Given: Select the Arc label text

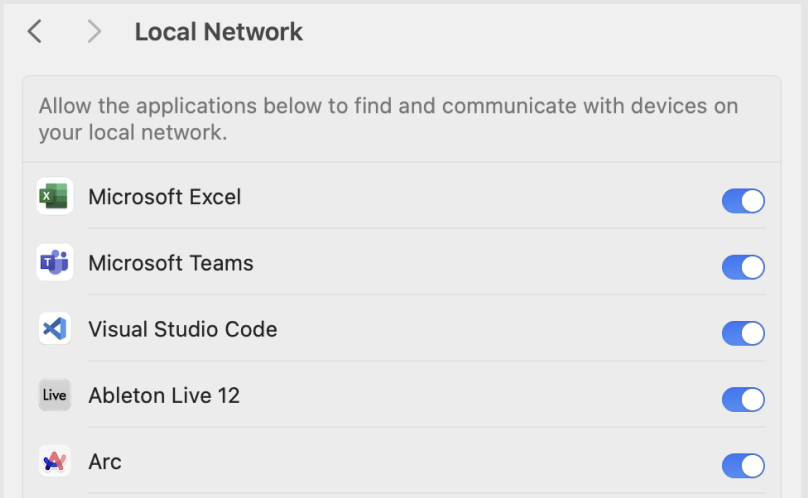Looking at the screenshot, I should point(105,462).
